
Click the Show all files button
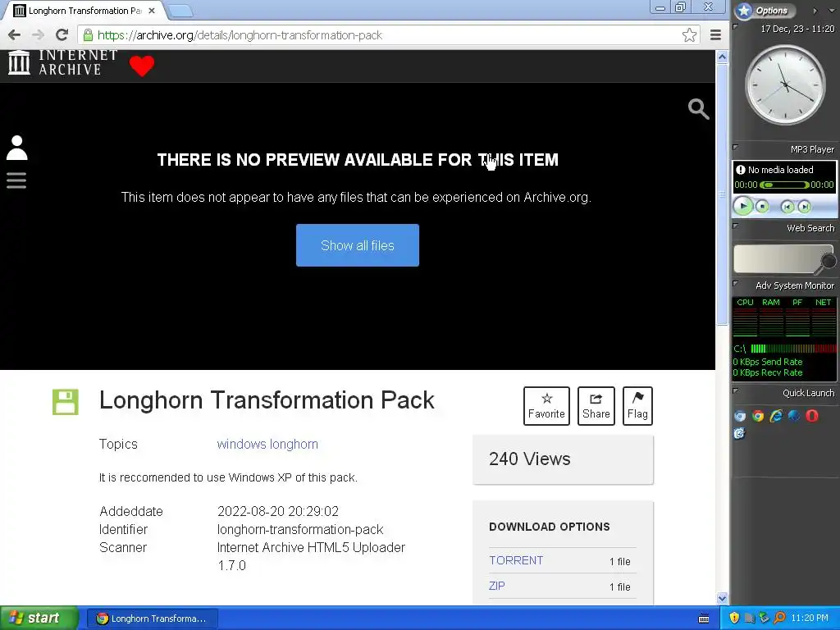pyautogui.click(x=358, y=245)
